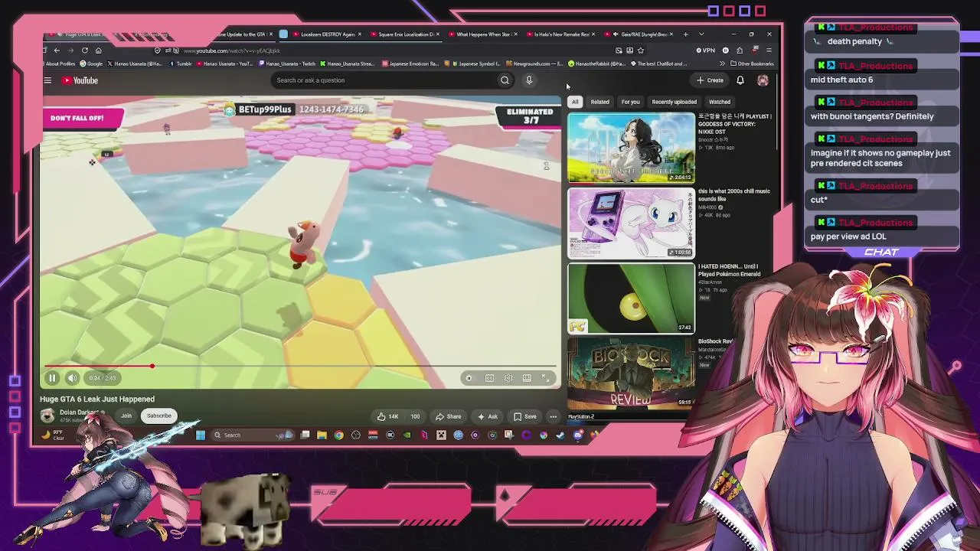Switch to the Square Enix Localization tab
Image resolution: width=980 pixels, height=551 pixels.
tap(403, 34)
